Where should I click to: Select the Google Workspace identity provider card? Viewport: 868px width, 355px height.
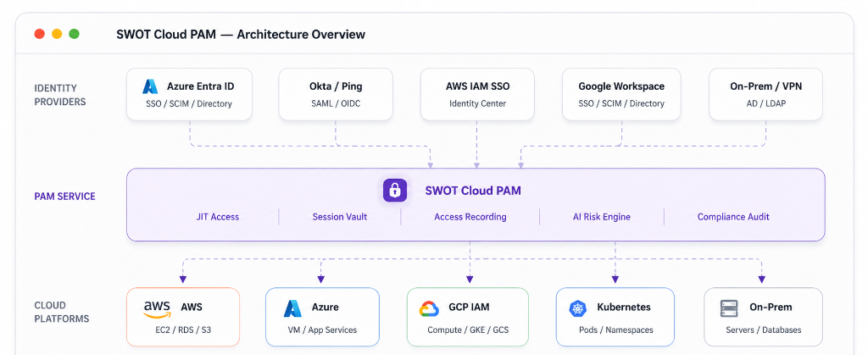(621, 94)
